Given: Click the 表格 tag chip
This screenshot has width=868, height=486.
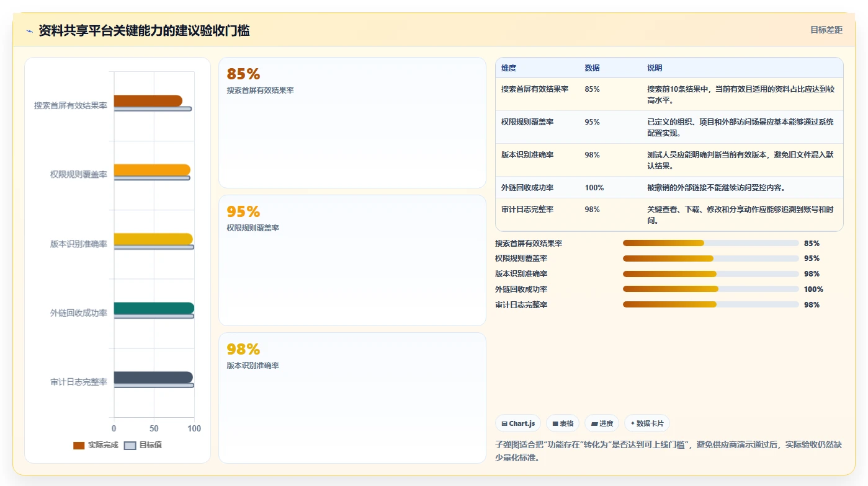Looking at the screenshot, I should (x=563, y=423).
